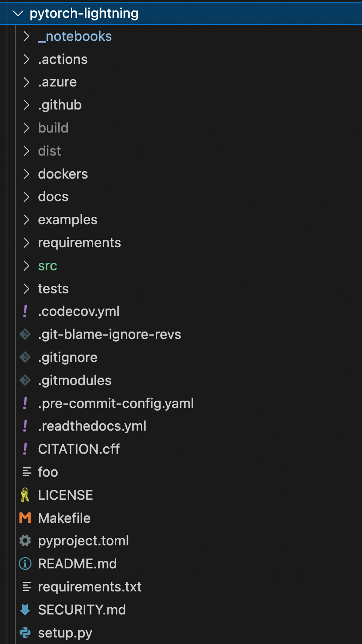
Task: Open the .pre-commit-config.yaml file
Action: tap(116, 403)
